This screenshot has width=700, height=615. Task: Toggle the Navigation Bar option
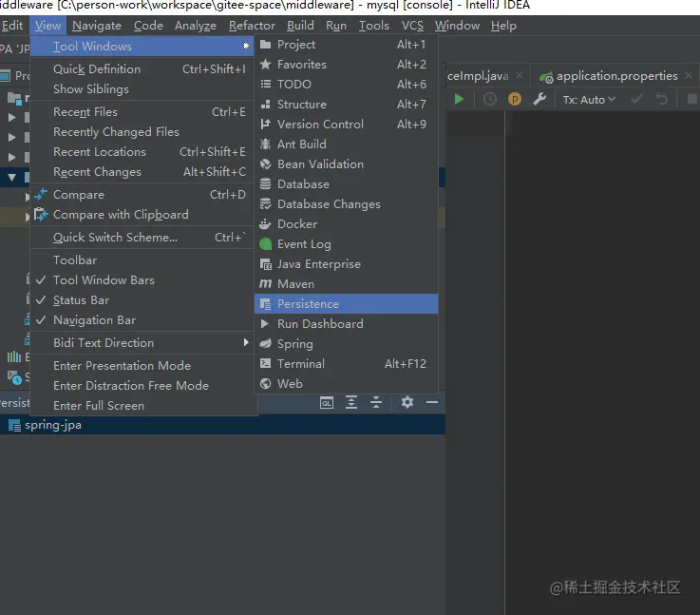click(x=143, y=320)
